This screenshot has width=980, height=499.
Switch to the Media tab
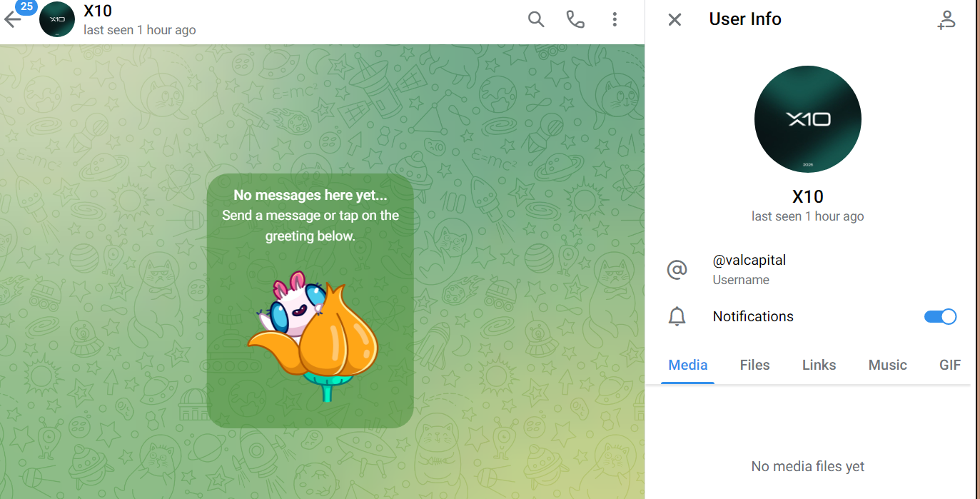(x=687, y=365)
